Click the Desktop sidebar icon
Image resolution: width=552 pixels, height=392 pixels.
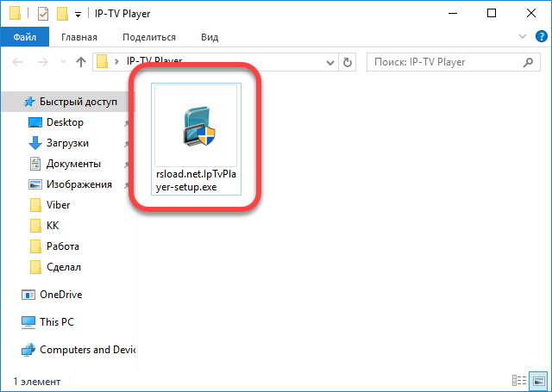pyautogui.click(x=34, y=122)
